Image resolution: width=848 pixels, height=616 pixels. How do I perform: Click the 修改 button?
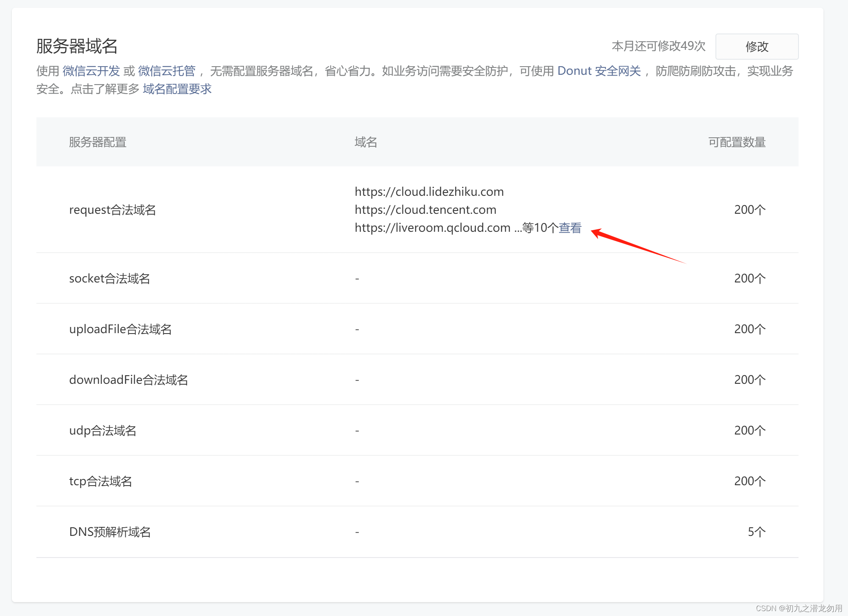click(756, 47)
